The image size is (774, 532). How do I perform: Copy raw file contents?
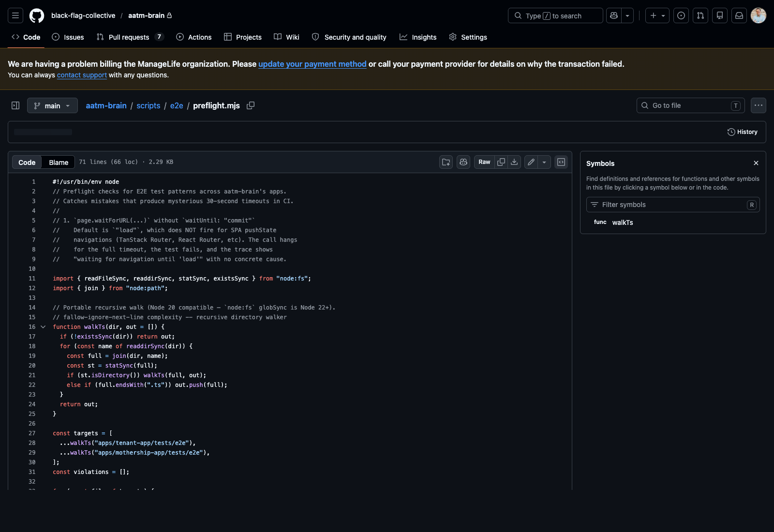point(501,162)
